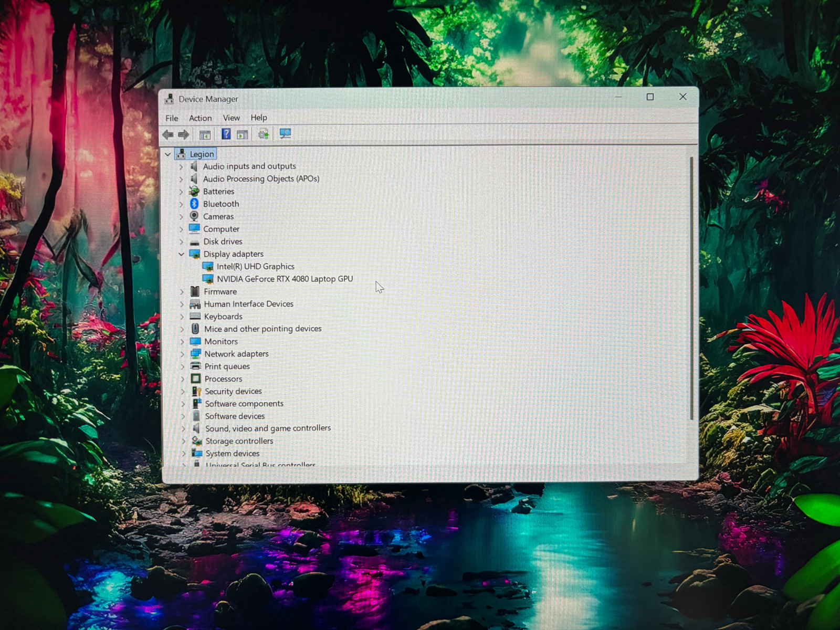Expand Sound, video and game controllers
The height and width of the screenshot is (630, 840).
click(183, 429)
